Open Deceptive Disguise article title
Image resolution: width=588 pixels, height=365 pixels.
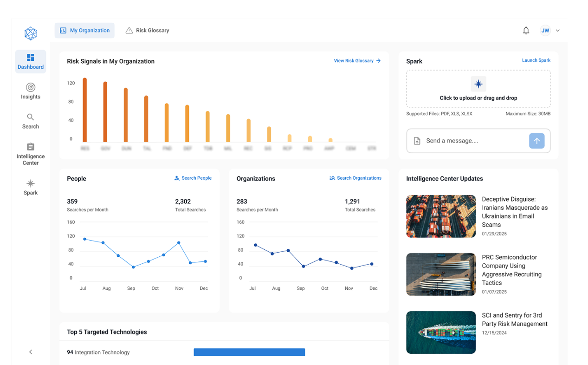pyautogui.click(x=515, y=212)
